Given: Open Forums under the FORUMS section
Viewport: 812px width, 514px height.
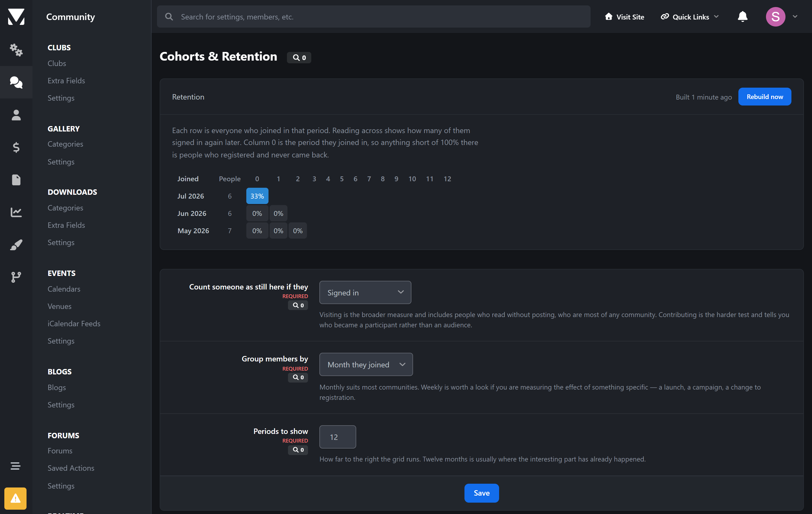Looking at the screenshot, I should pos(60,451).
